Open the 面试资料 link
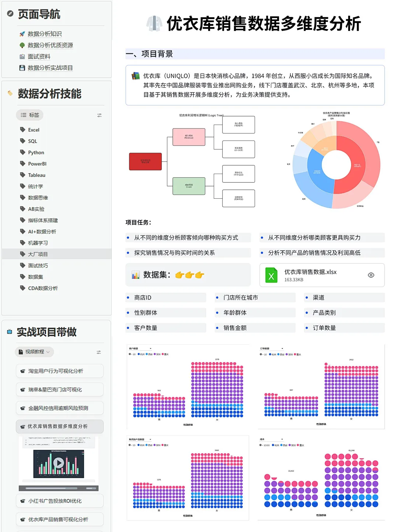 pos(39,56)
